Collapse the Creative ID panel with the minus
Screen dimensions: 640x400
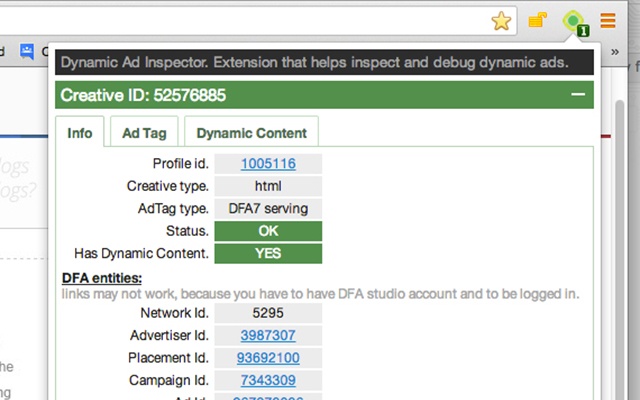coord(577,95)
